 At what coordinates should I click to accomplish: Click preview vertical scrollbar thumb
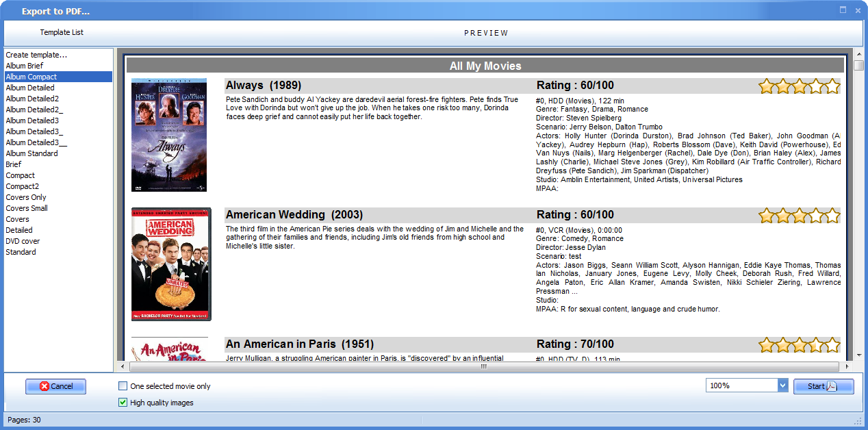click(x=859, y=66)
